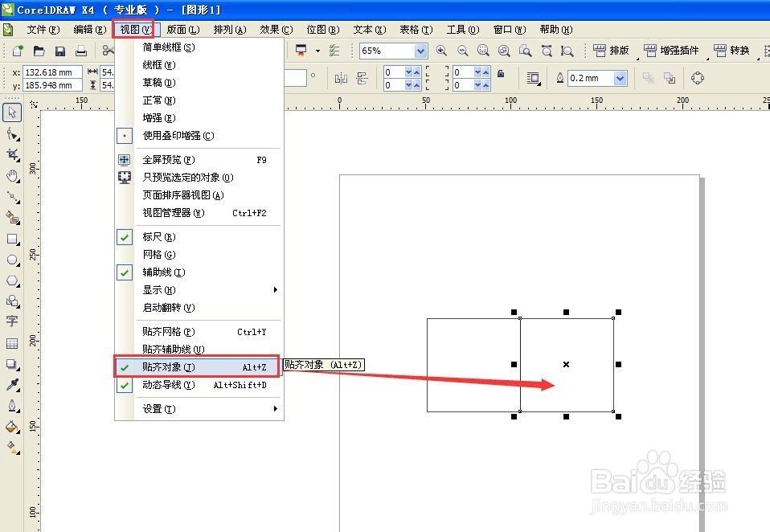Viewport: 770px width, 532px height.
Task: Click the ruler origin corner icon
Action: (34, 104)
